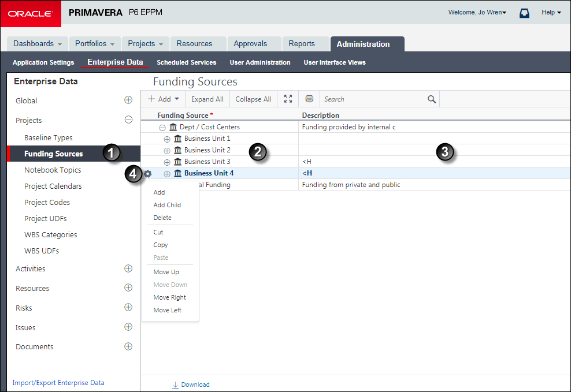Click the fullscreen expand icon in toolbar
This screenshot has width=571, height=392.
click(288, 99)
